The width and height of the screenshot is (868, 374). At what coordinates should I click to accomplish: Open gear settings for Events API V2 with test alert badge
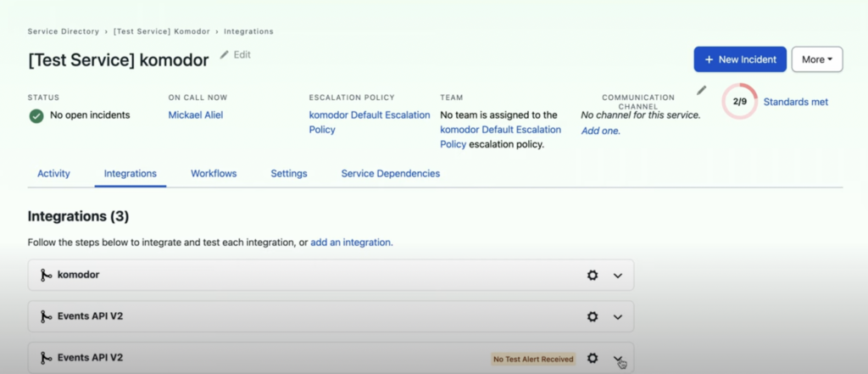(593, 359)
